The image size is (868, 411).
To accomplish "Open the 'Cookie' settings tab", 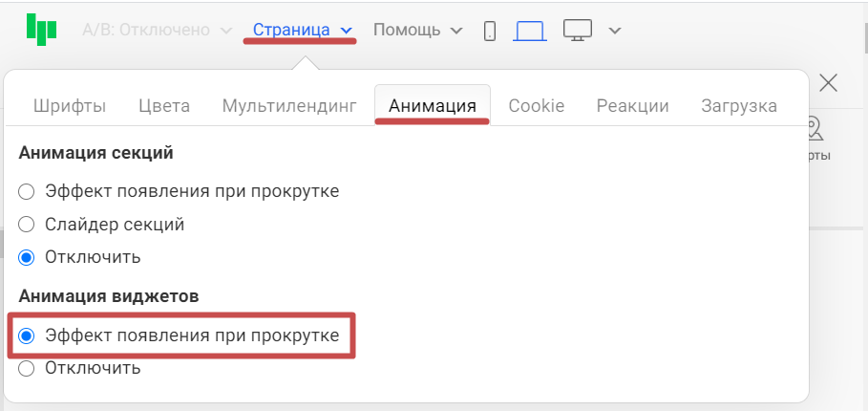I will 536,106.
